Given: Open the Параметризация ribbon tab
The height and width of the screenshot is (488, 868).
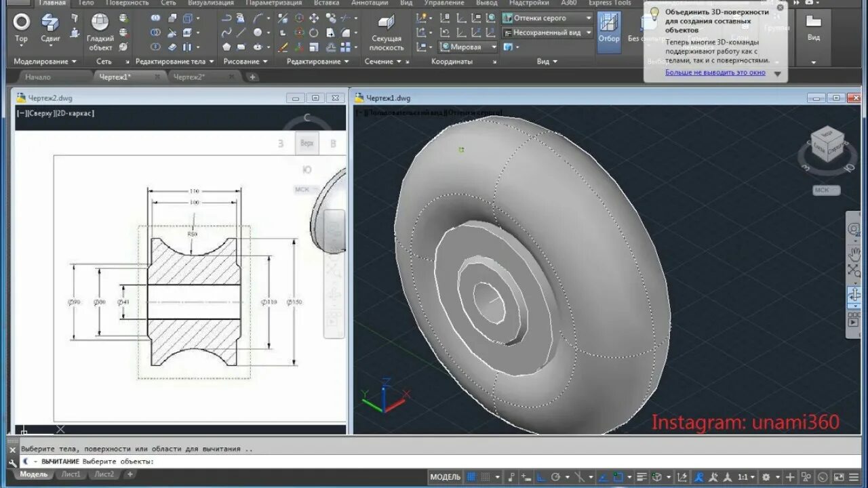Looking at the screenshot, I should click(273, 3).
